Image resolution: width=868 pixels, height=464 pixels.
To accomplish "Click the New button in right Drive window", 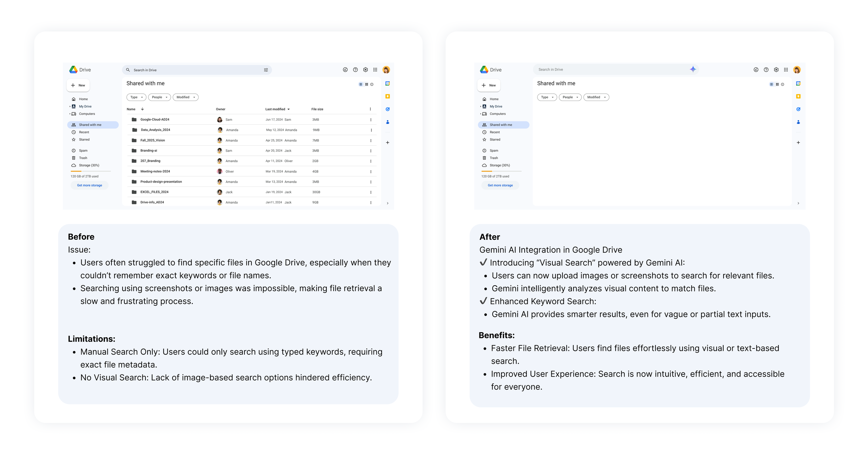I will tap(489, 85).
